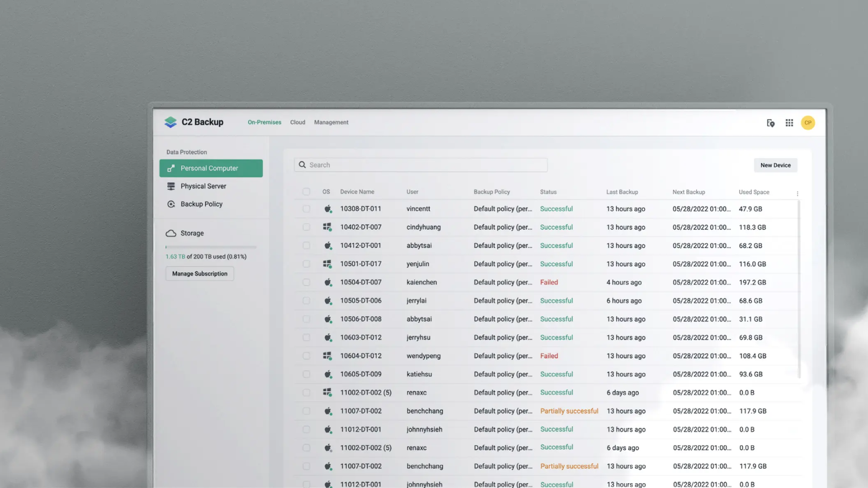Tick the checkbox for 10505-DT-006
Viewport: 868px width, 488px height.
coord(306,300)
